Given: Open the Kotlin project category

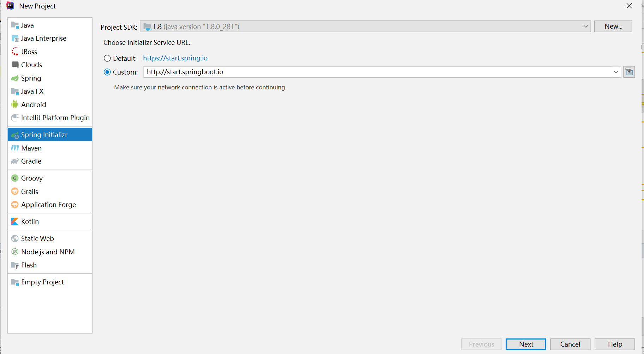Looking at the screenshot, I should (30, 222).
